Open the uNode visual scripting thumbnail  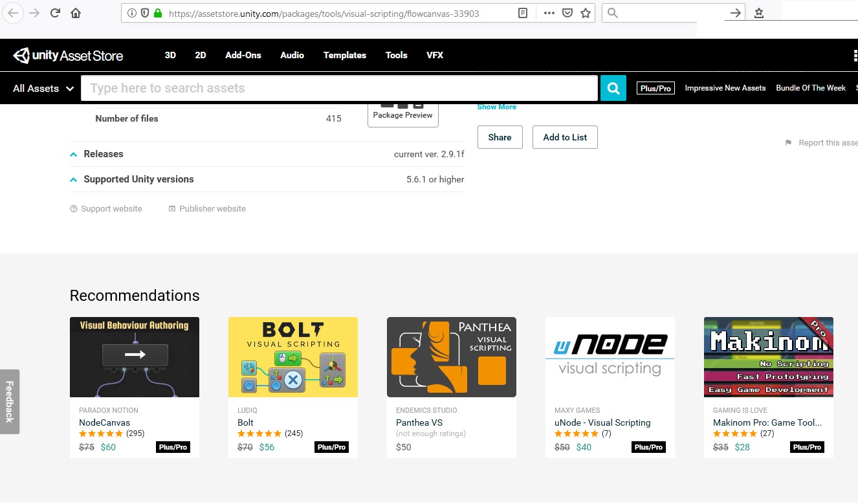610,357
